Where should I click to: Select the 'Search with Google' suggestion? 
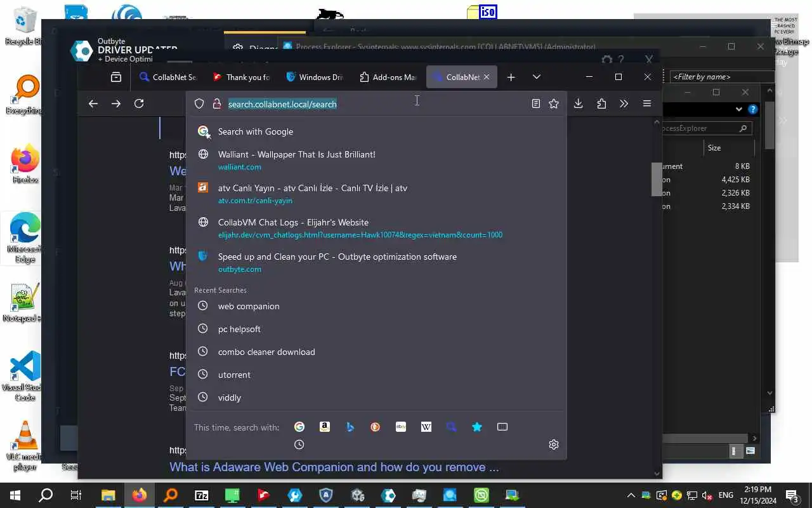(x=376, y=131)
